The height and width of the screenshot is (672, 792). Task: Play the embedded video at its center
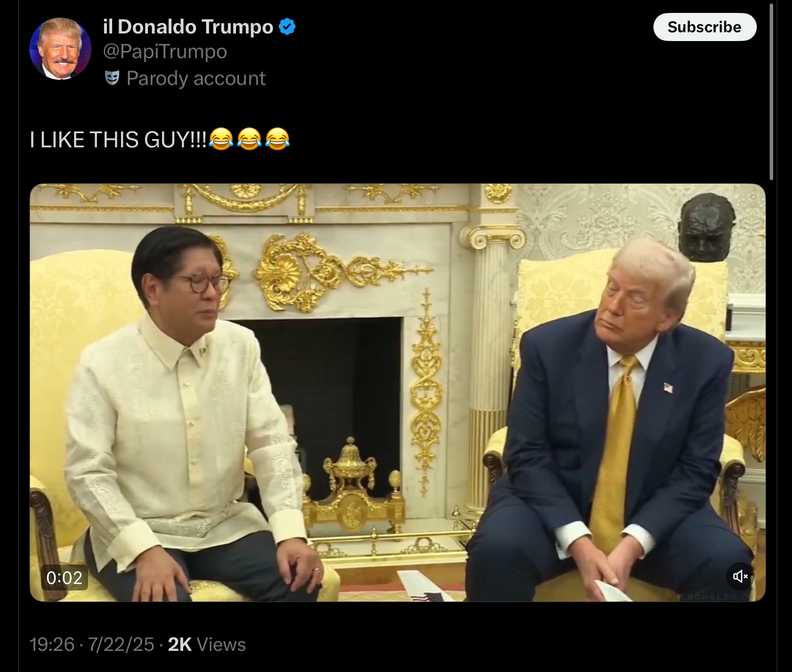click(x=397, y=393)
